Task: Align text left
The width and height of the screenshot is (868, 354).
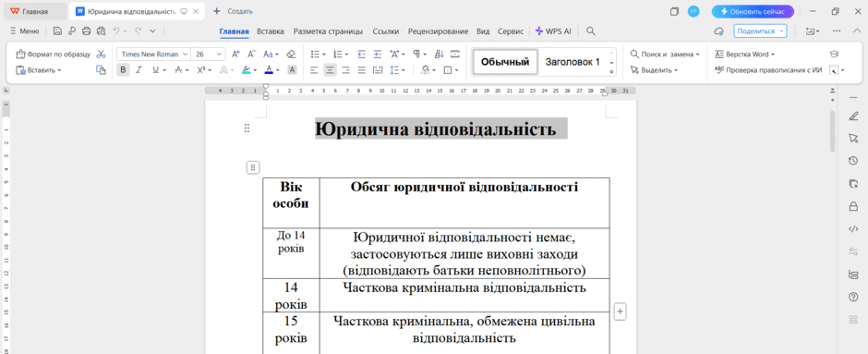Action: [314, 70]
